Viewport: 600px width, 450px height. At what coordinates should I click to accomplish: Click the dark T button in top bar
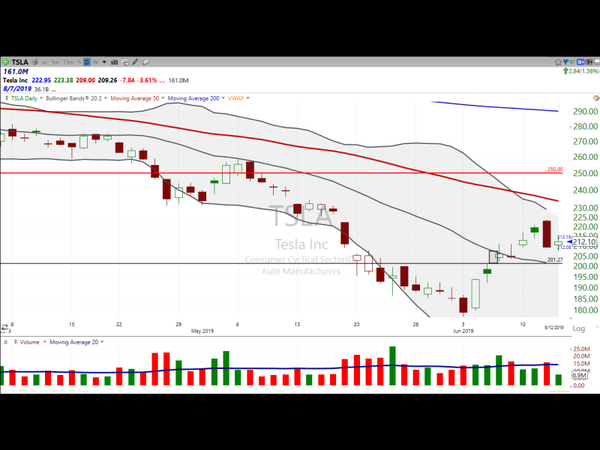589,62
